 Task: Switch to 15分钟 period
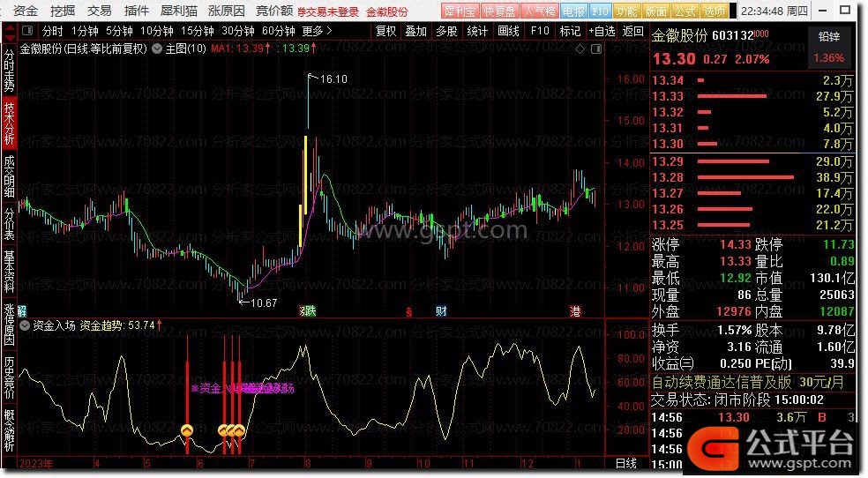[197, 31]
